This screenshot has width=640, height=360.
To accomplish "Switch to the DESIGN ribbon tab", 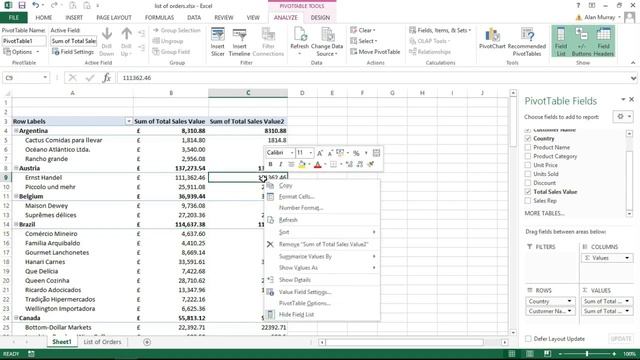I will click(x=320, y=18).
